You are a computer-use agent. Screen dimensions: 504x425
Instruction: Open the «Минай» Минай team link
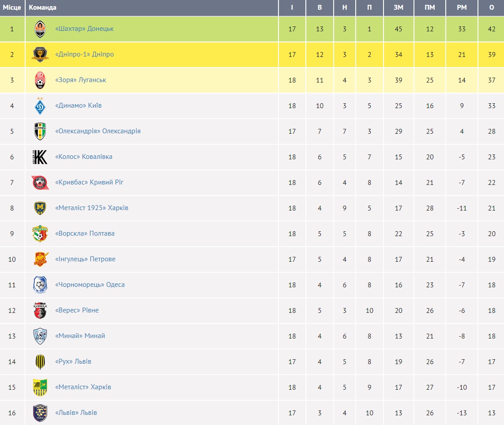[x=80, y=336]
